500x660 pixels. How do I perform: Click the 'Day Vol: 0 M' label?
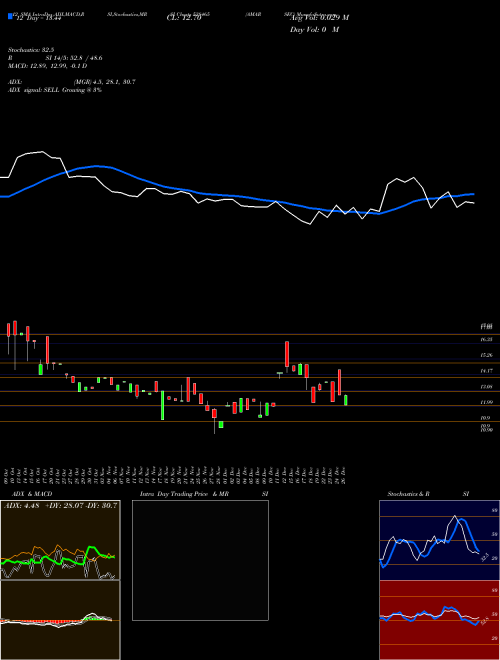pyautogui.click(x=314, y=30)
